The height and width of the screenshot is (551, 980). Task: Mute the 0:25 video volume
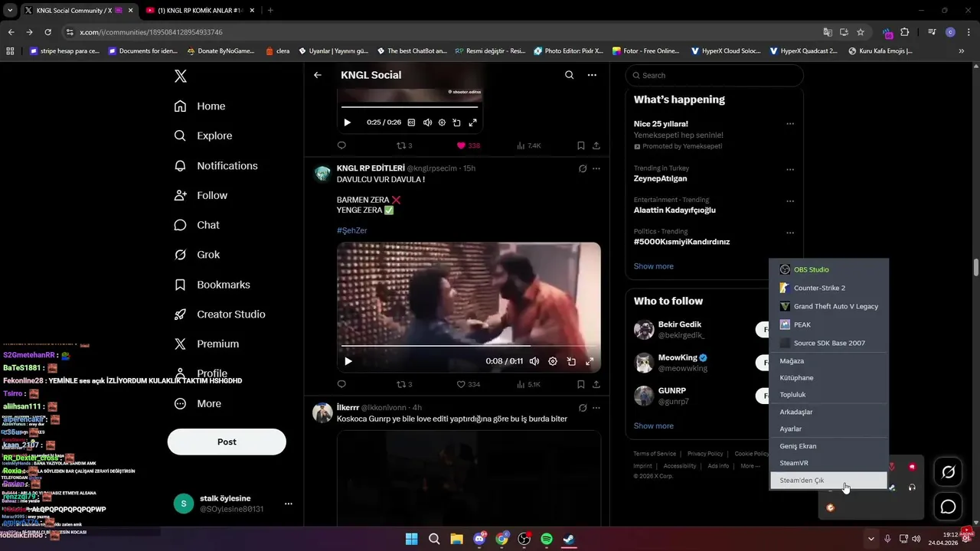tap(427, 122)
